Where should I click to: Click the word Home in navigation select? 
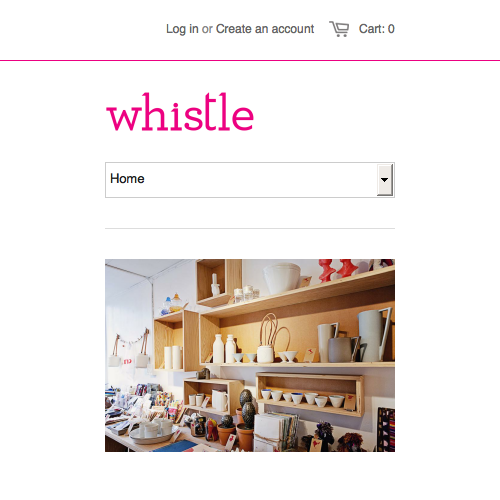click(x=127, y=179)
